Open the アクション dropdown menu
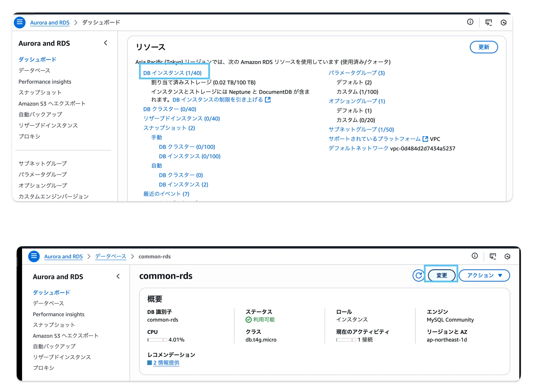Image resolution: width=535 pixels, height=392 pixels. tap(484, 275)
